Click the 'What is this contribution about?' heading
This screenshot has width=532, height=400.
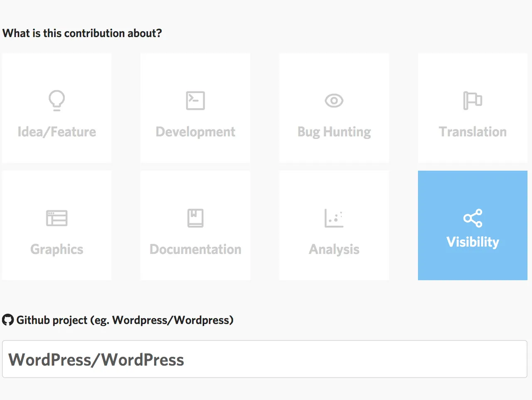(x=82, y=33)
